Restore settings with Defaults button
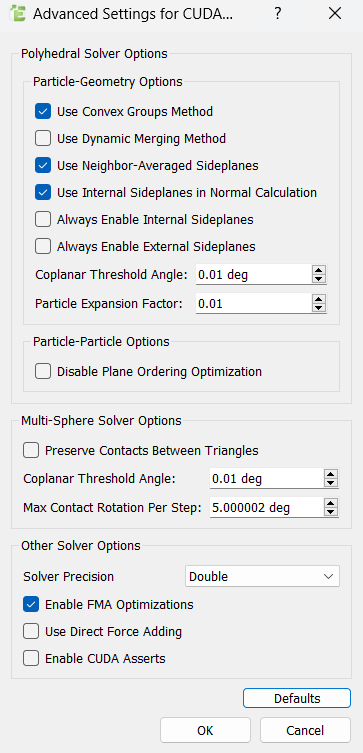This screenshot has height=753, width=363. tap(297, 698)
